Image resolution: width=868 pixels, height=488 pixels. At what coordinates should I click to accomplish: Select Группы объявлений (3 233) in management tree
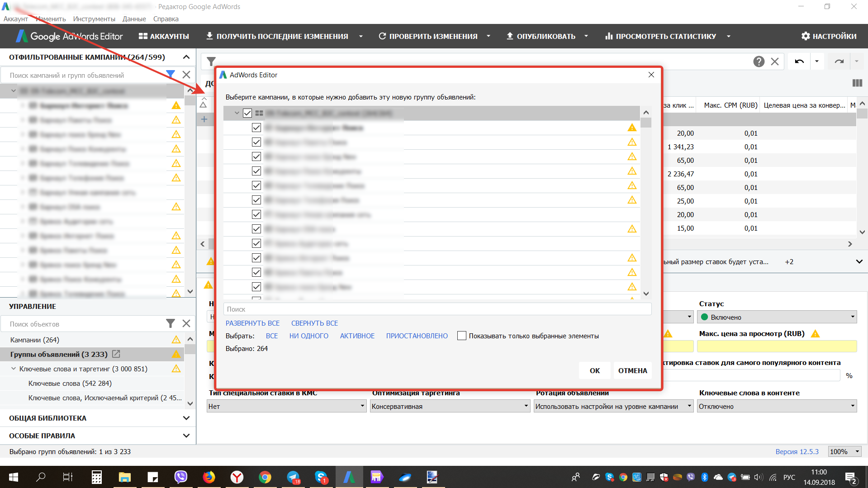point(59,354)
